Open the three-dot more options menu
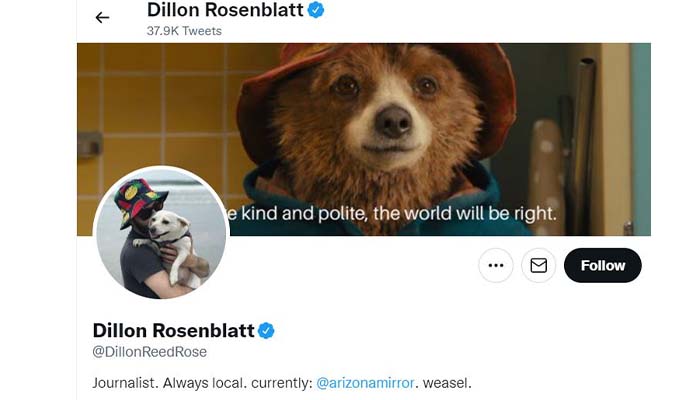 coord(496,265)
